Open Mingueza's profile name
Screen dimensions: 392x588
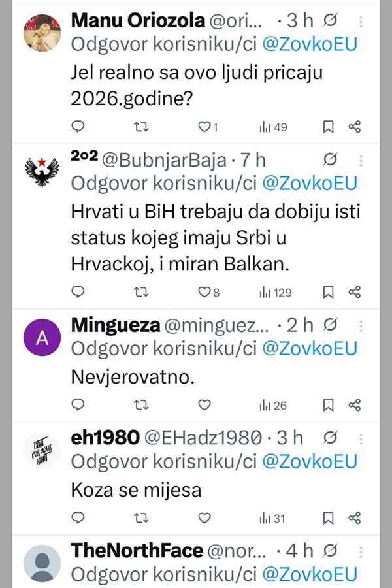click(x=115, y=324)
